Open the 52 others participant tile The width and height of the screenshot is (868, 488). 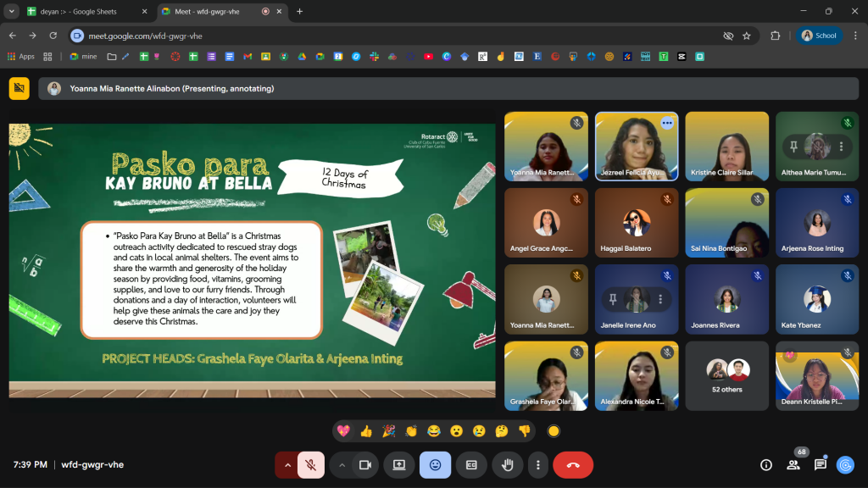pyautogui.click(x=727, y=375)
